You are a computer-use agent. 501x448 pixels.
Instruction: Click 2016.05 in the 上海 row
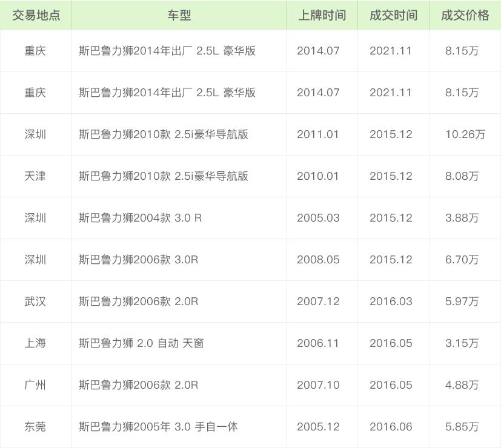click(x=391, y=344)
